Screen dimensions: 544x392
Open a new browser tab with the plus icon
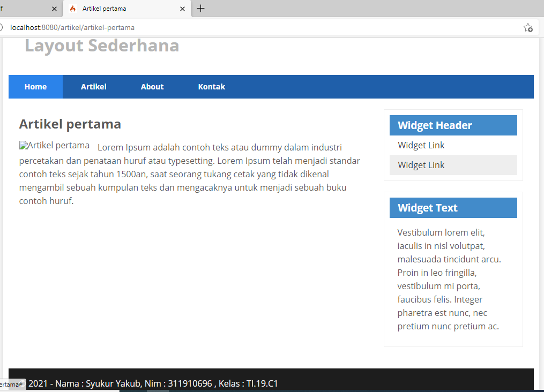coord(201,9)
